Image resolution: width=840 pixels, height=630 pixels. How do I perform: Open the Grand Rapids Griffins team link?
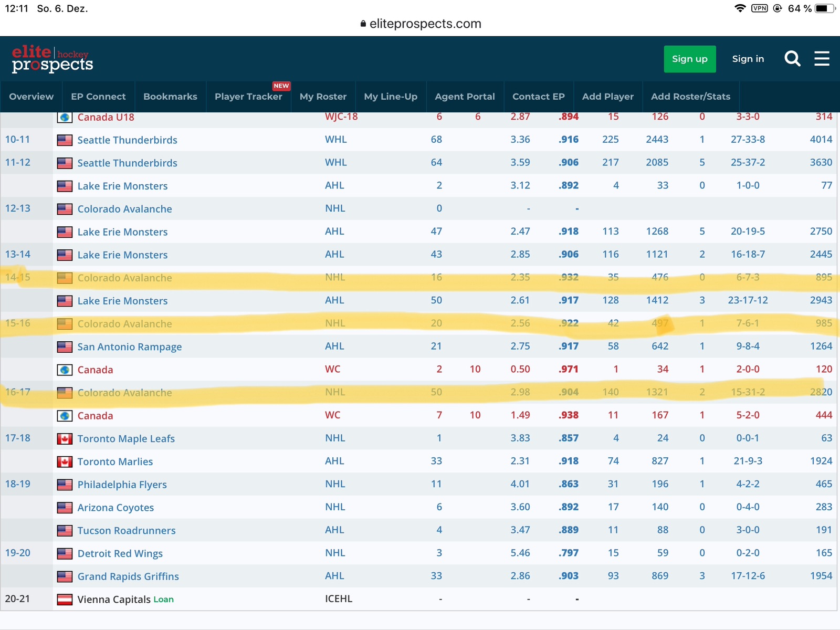coord(128,576)
